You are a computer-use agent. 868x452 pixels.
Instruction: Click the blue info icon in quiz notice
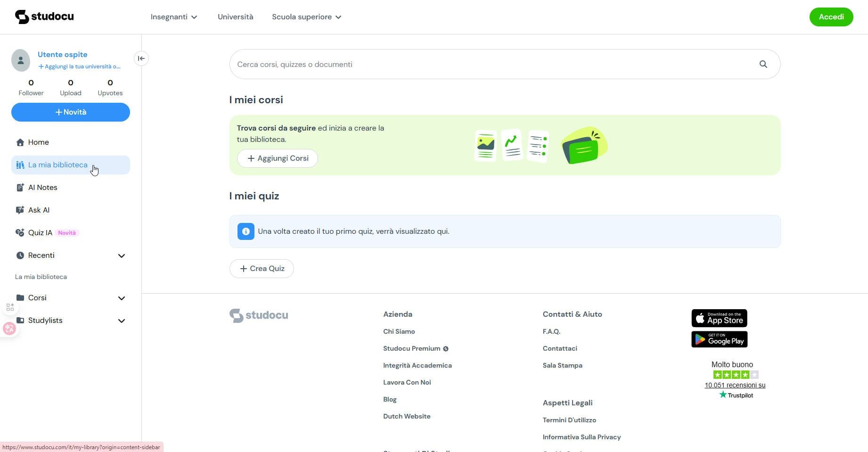[246, 231]
